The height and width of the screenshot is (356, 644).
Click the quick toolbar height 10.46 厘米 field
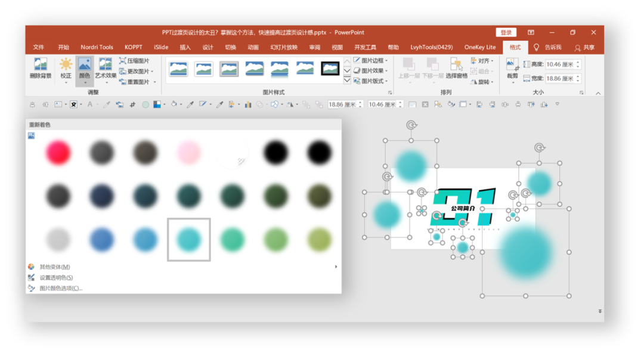click(385, 105)
